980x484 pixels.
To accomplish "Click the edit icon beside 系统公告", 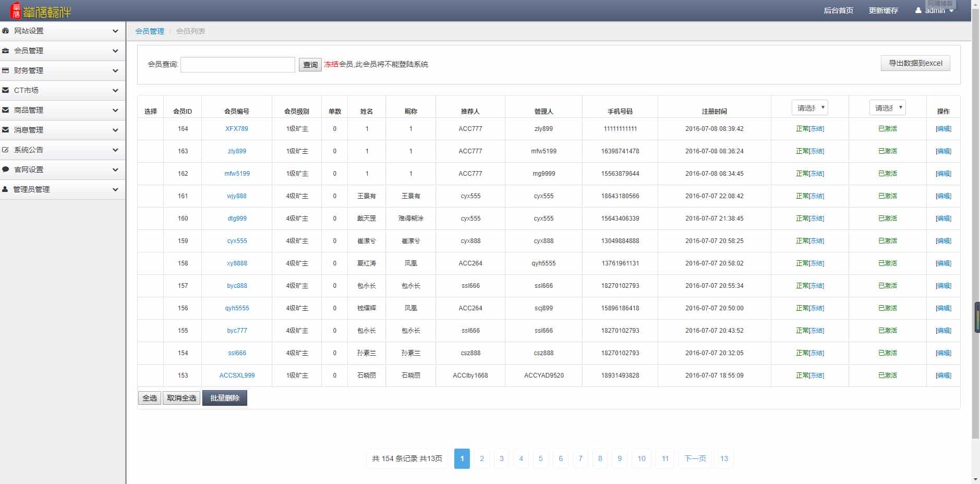I will tap(6, 150).
